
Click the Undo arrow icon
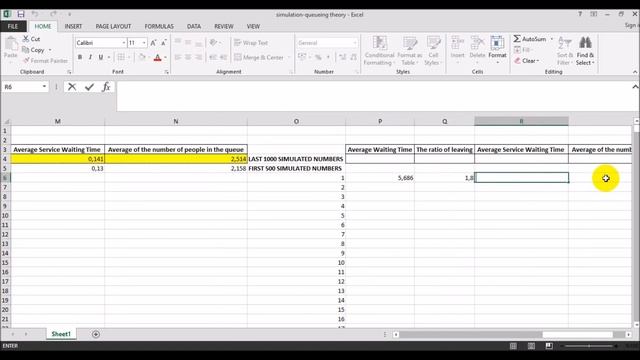(35, 14)
